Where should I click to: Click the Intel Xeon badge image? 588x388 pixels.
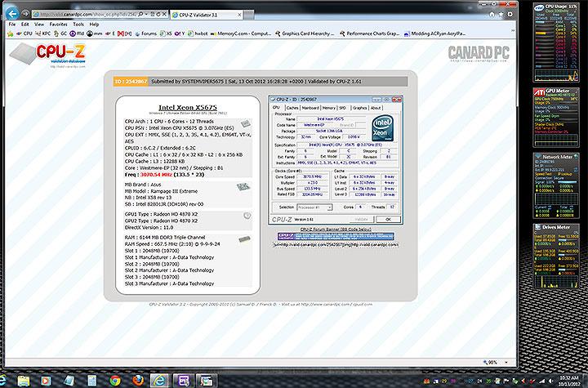382,128
